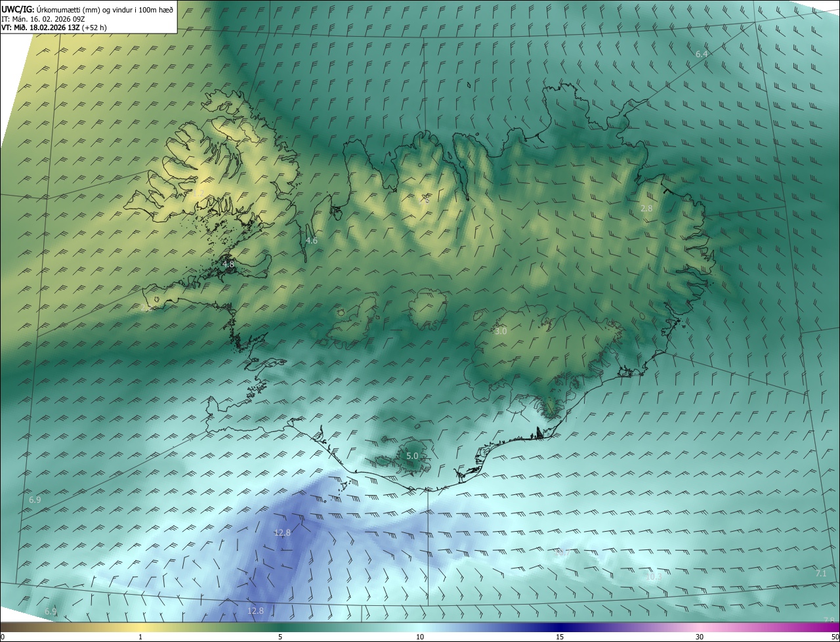
Task: Click the 2.2 value label on the map
Action: coord(147,307)
